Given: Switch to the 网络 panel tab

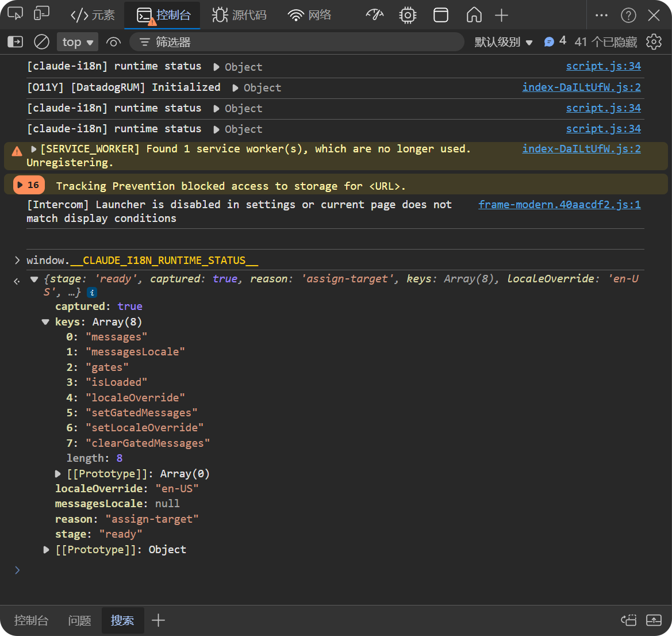Looking at the screenshot, I should point(309,15).
